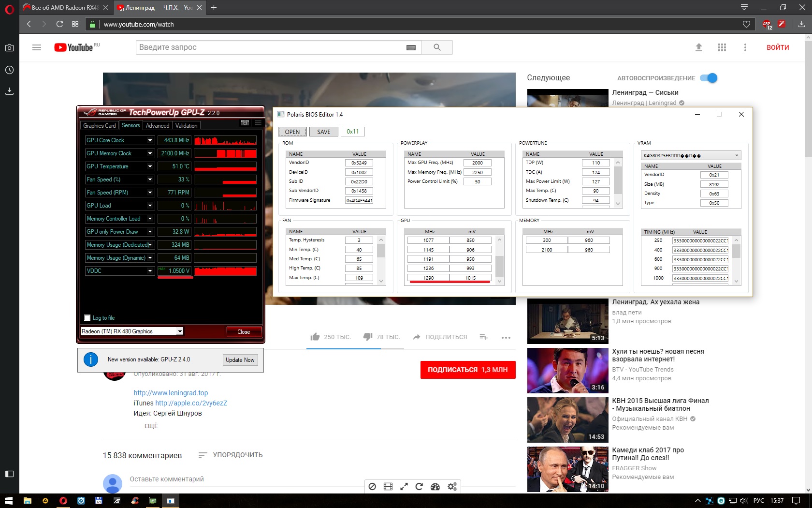Click the YouTube search magnifier button
The width and height of the screenshot is (812, 508).
click(437, 47)
